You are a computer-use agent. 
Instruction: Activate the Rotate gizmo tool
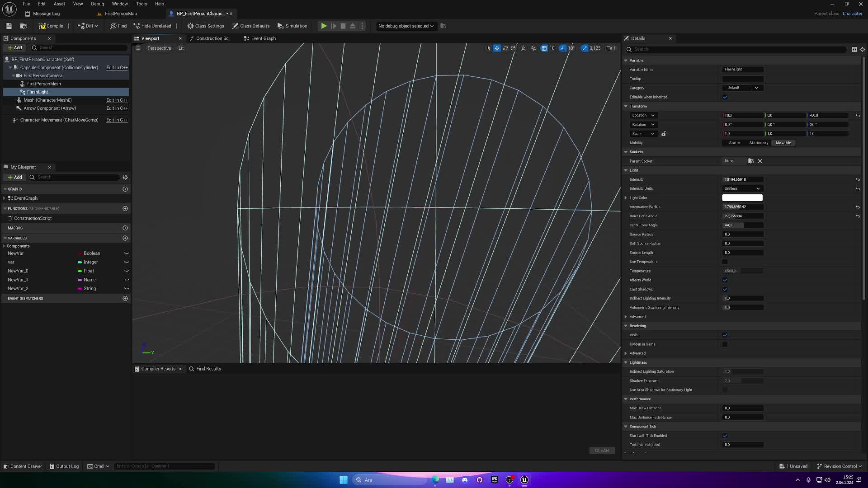point(505,48)
